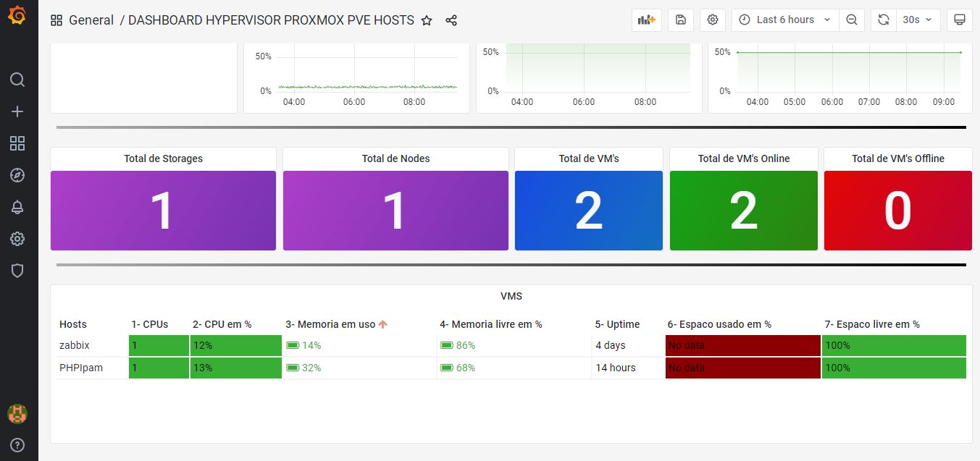Click the CPUs value 1 in PHPIpam row

(159, 368)
